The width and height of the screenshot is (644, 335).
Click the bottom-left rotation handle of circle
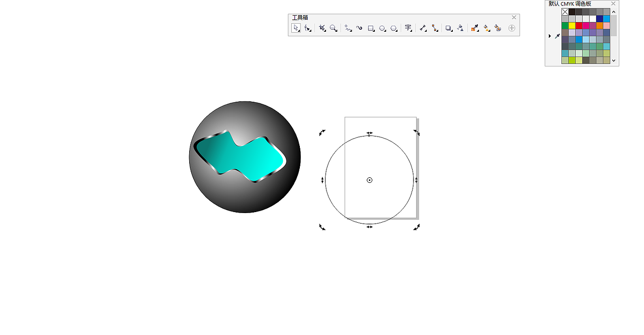tap(322, 227)
